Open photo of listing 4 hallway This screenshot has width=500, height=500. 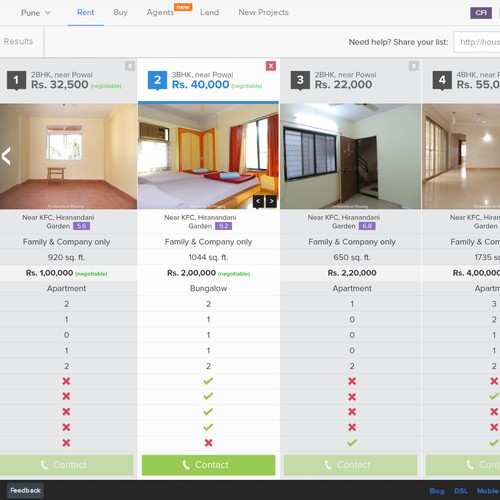(461, 156)
